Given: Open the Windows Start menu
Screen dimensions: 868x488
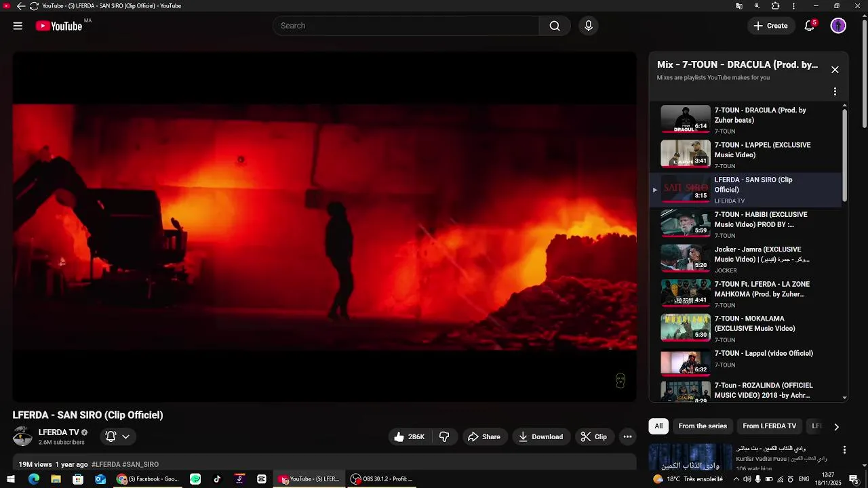Looking at the screenshot, I should click(x=11, y=479).
